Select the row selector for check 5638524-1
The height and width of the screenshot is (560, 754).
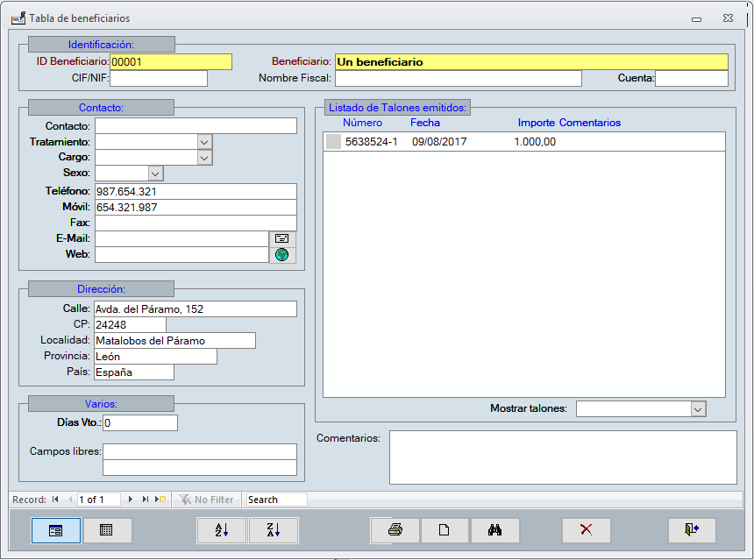pyautogui.click(x=333, y=142)
